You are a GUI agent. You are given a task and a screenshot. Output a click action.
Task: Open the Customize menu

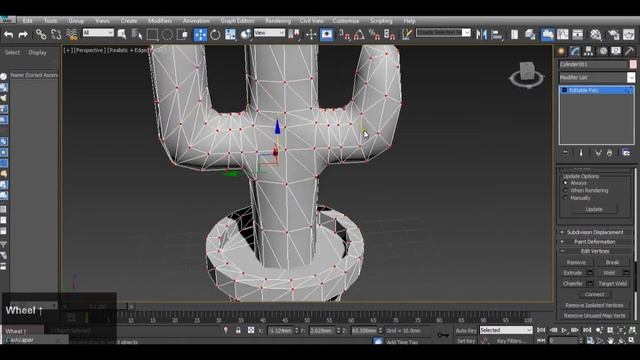point(346,20)
